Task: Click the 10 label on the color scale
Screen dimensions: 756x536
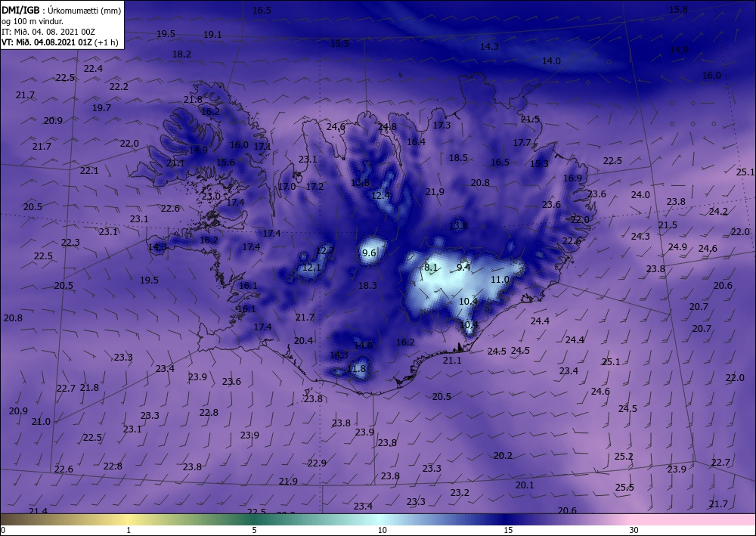Action: pyautogui.click(x=382, y=530)
